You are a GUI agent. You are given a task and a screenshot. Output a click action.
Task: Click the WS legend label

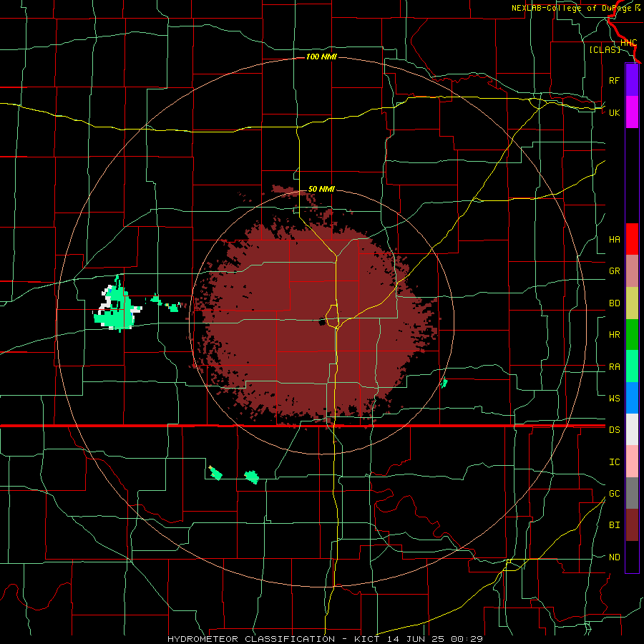click(614, 399)
